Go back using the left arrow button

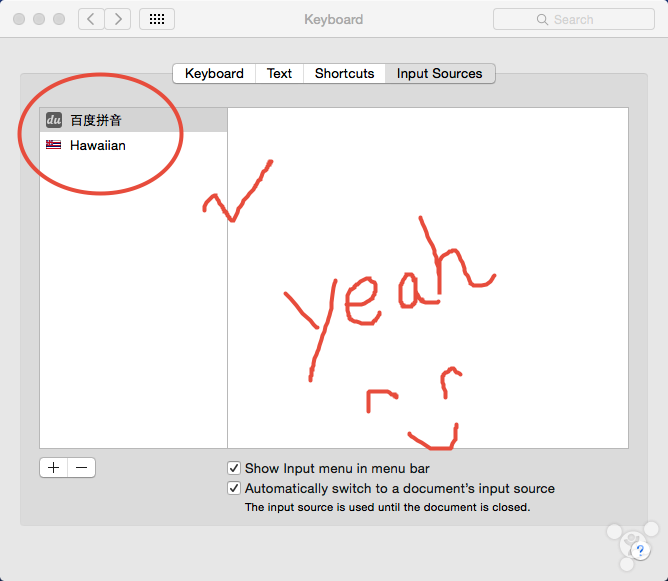pyautogui.click(x=91, y=19)
